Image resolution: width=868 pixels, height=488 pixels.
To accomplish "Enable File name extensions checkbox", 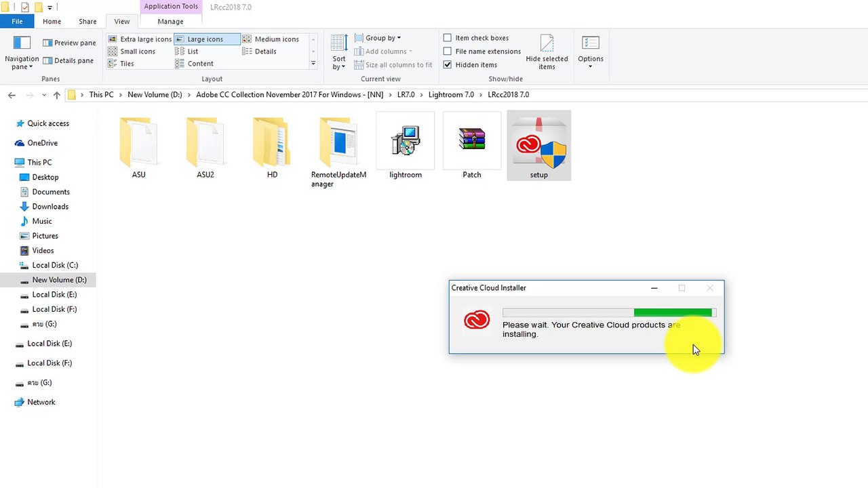I will (448, 52).
